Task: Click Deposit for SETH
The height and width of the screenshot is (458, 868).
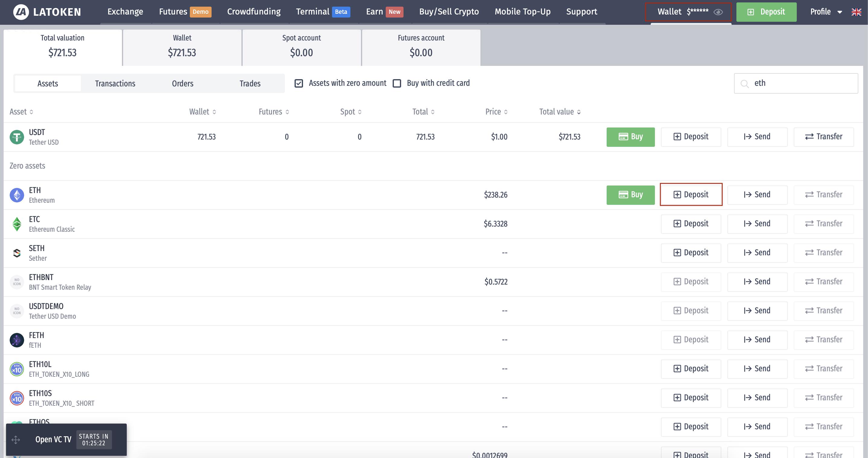Action: point(691,253)
